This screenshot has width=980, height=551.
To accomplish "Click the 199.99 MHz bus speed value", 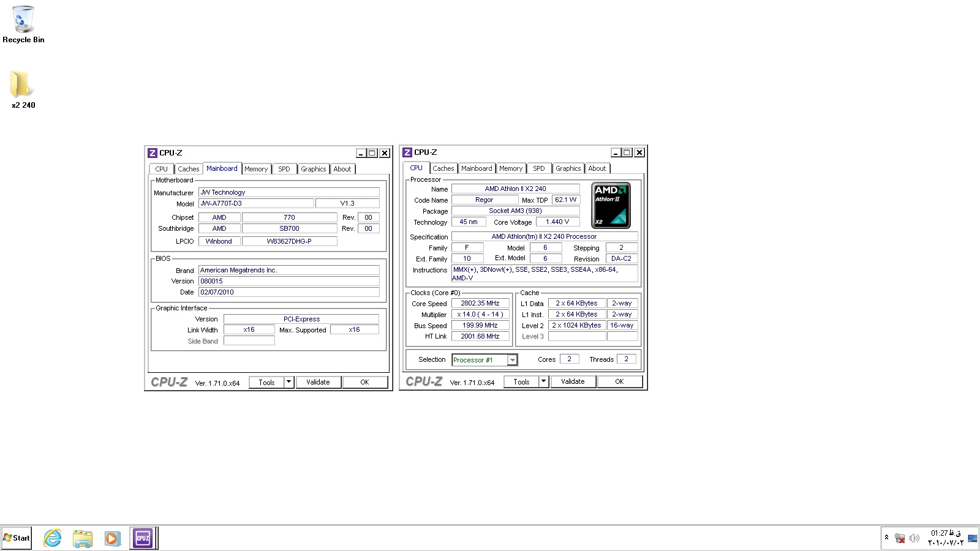I will (x=480, y=325).
